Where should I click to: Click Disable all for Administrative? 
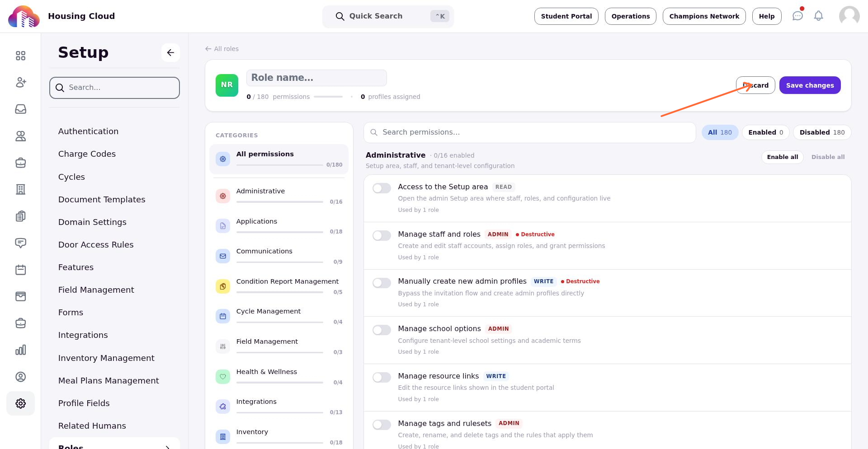tap(828, 157)
